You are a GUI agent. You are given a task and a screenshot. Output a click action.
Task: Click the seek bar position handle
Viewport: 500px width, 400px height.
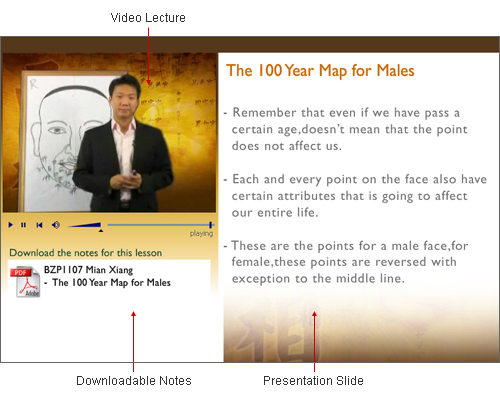click(x=210, y=225)
